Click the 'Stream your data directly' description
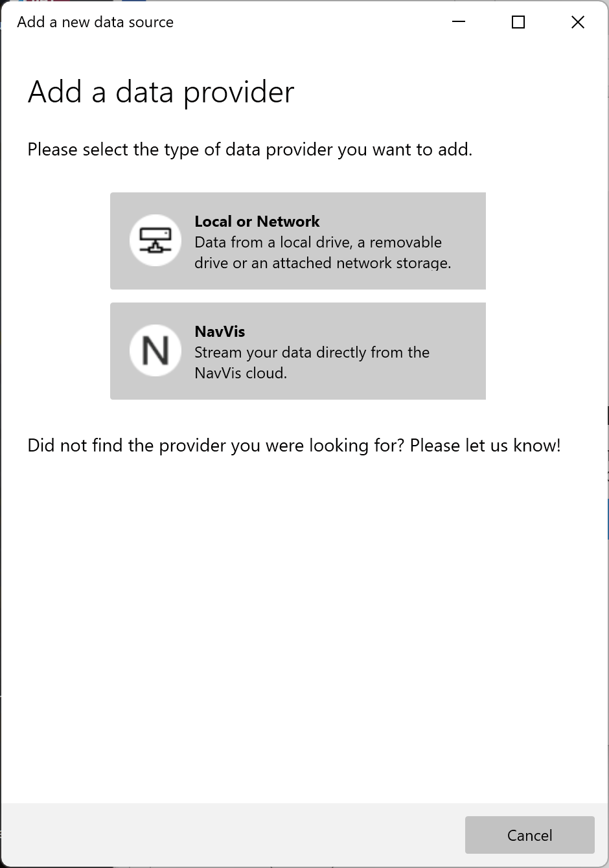The height and width of the screenshot is (868, 609). click(x=312, y=352)
